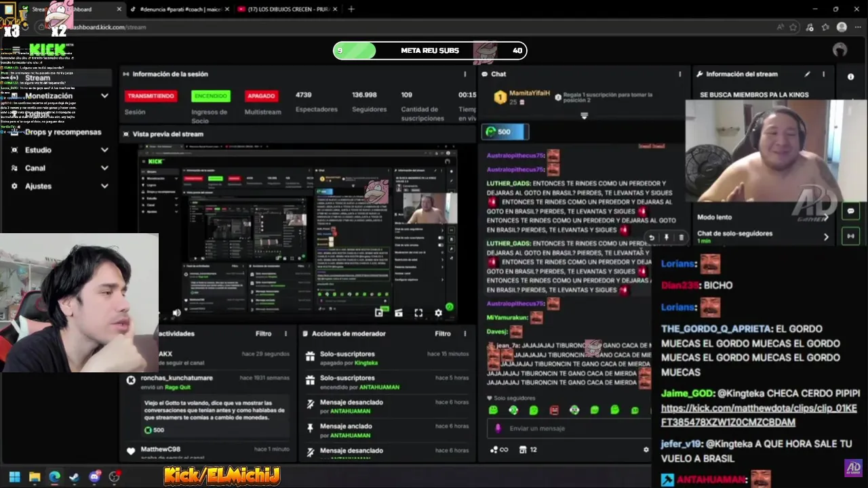868x488 pixels.
Task: Click the channel points infinity icon
Action: point(499,449)
